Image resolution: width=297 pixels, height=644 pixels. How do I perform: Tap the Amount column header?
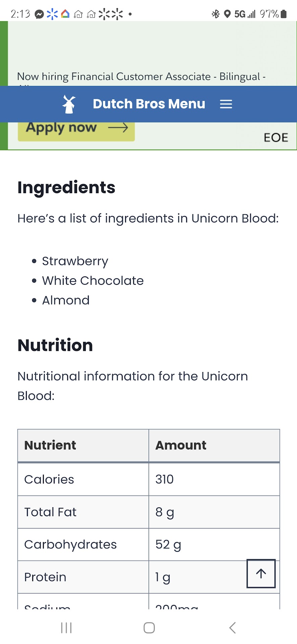click(181, 445)
